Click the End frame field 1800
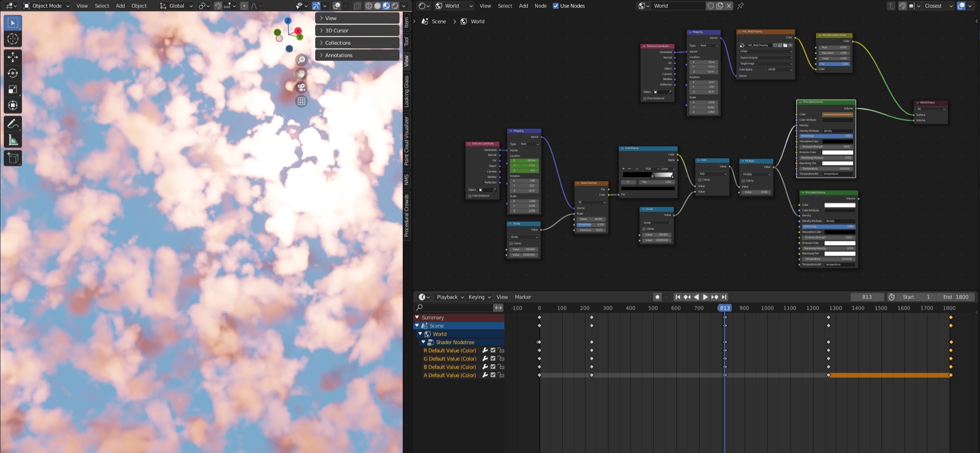This screenshot has width=980, height=453. (955, 297)
